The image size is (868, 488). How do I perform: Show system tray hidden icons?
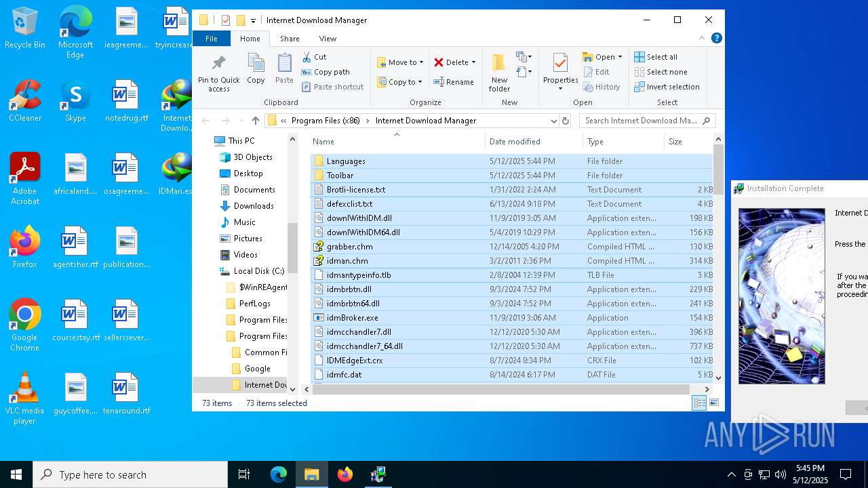(731, 474)
